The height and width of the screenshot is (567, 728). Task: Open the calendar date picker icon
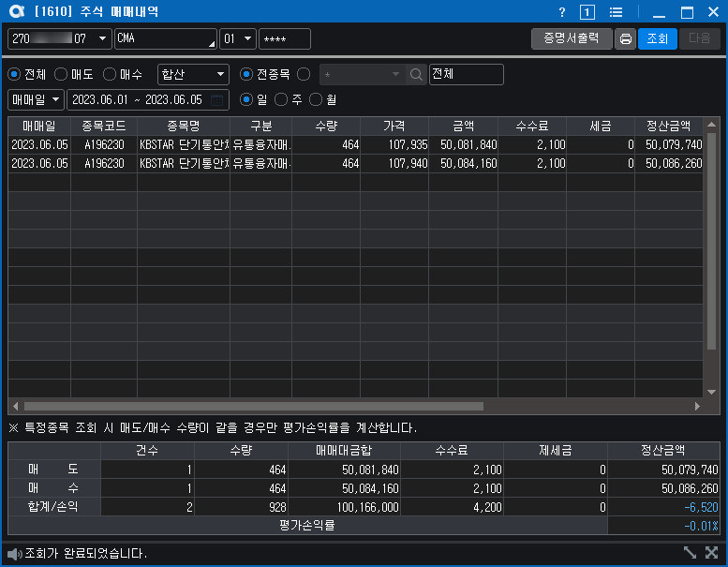pos(216,100)
